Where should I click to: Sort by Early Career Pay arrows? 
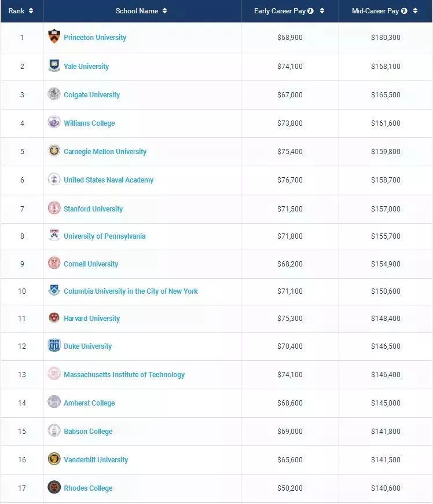click(322, 11)
